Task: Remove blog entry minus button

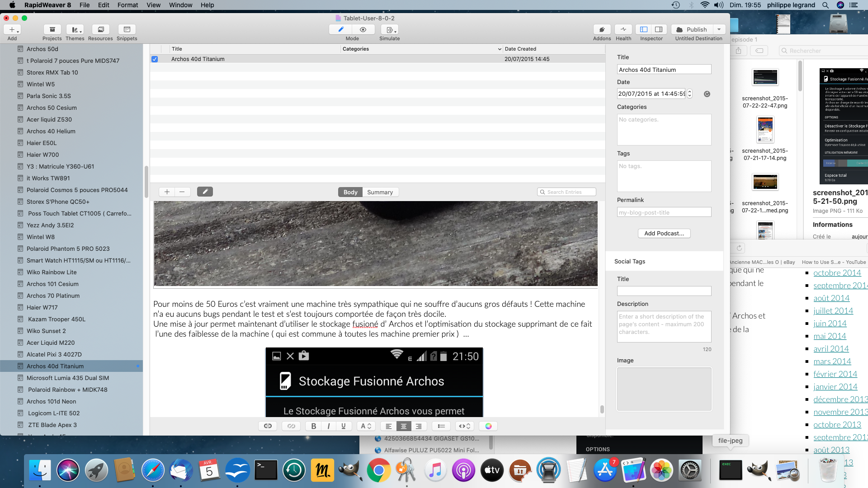Action: point(182,192)
